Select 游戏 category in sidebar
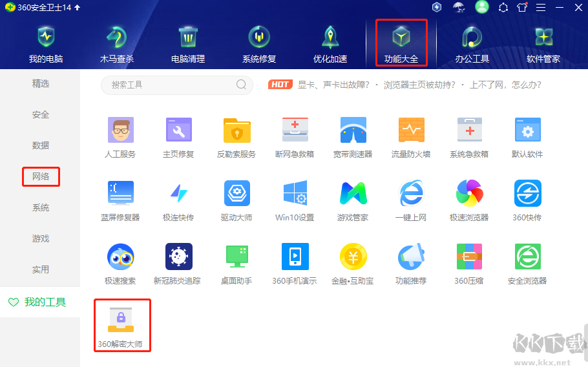 pyautogui.click(x=41, y=239)
